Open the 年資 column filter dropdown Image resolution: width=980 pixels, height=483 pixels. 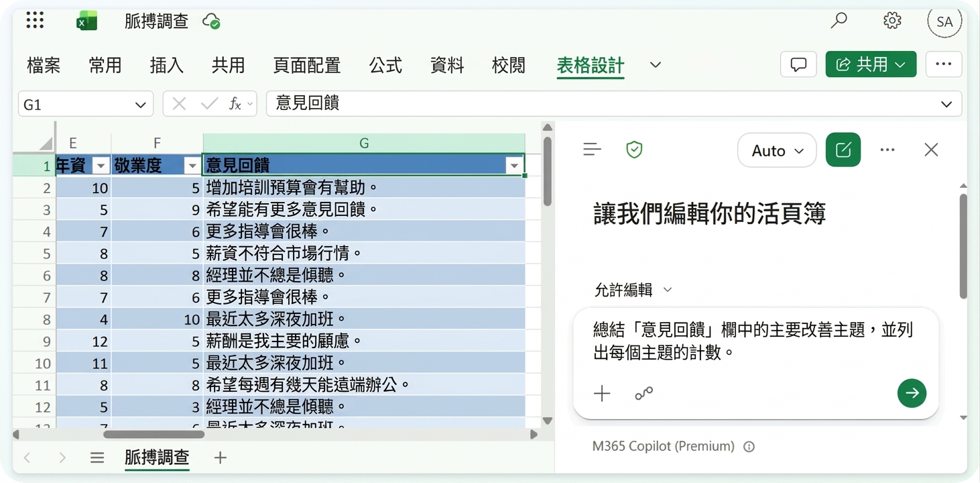click(101, 166)
